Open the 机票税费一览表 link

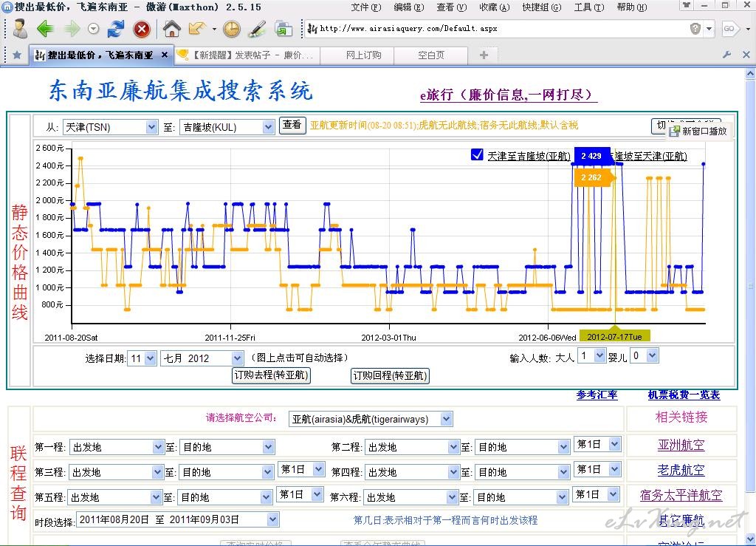(x=684, y=395)
